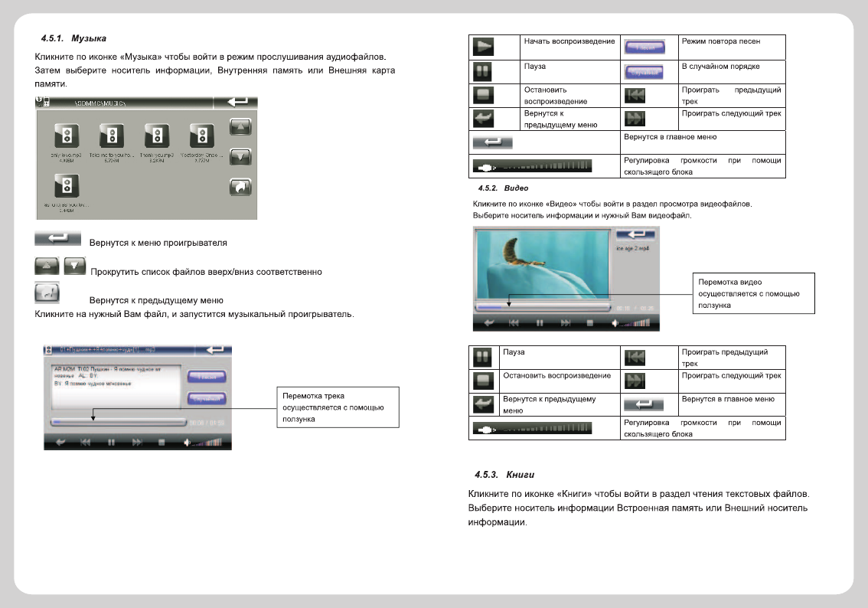Go to previous track in music player
Screen dimensions: 868x608
pos(86,442)
